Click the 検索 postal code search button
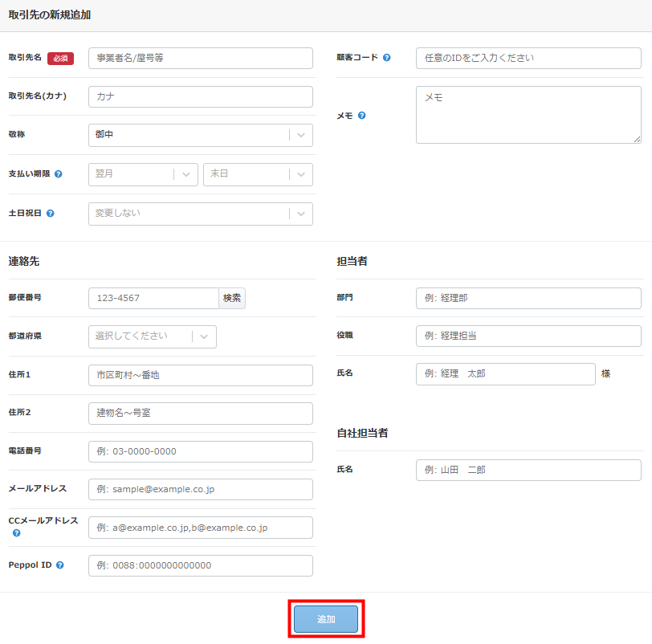This screenshot has height=644, width=652. pyautogui.click(x=232, y=299)
